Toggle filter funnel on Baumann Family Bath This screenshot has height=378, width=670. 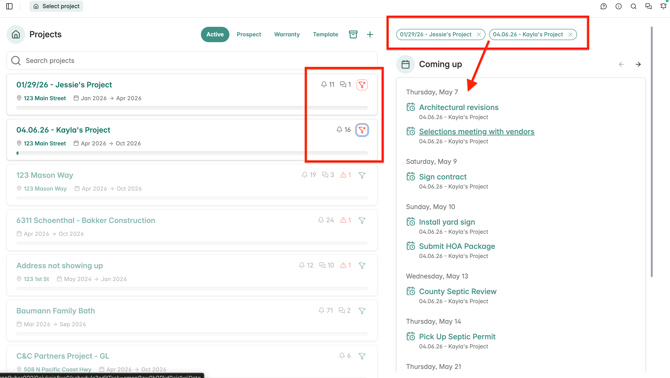click(x=362, y=311)
